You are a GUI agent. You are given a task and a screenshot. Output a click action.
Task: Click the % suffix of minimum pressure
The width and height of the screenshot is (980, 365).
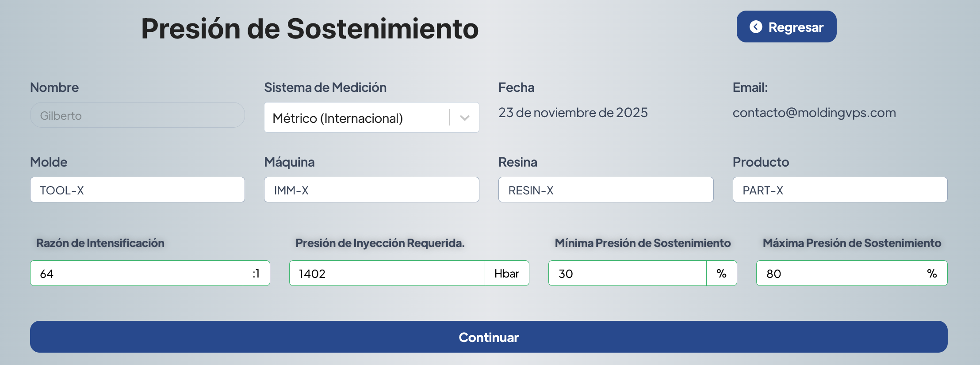point(721,274)
